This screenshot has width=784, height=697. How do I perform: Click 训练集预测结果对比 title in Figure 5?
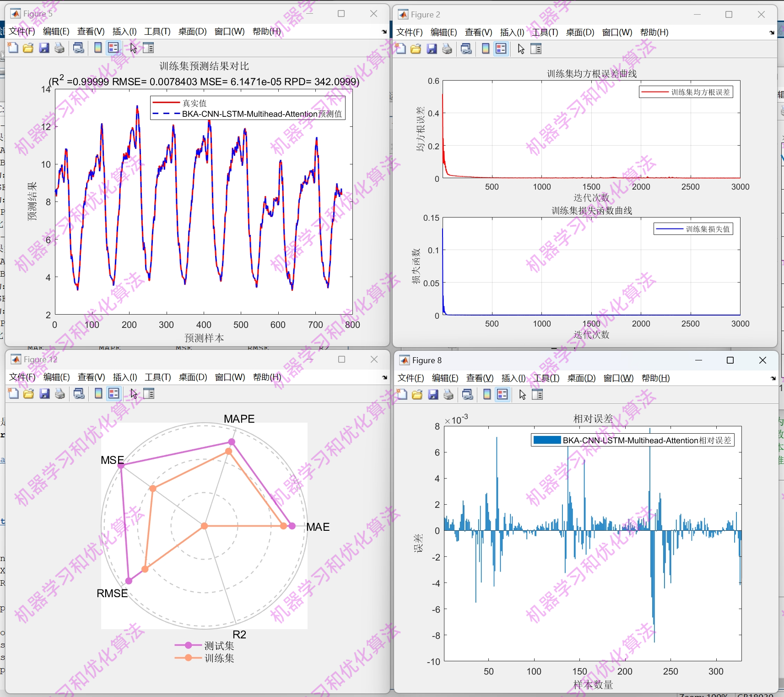204,66
